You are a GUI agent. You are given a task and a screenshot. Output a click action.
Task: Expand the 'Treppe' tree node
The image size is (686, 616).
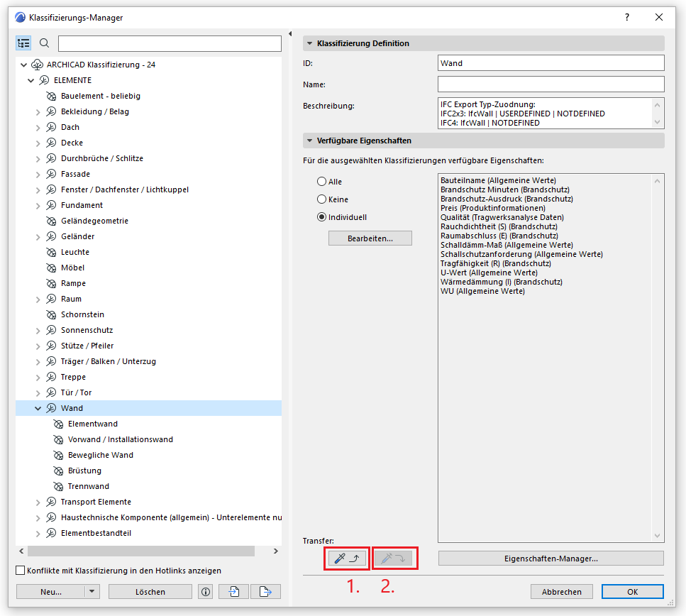38,377
